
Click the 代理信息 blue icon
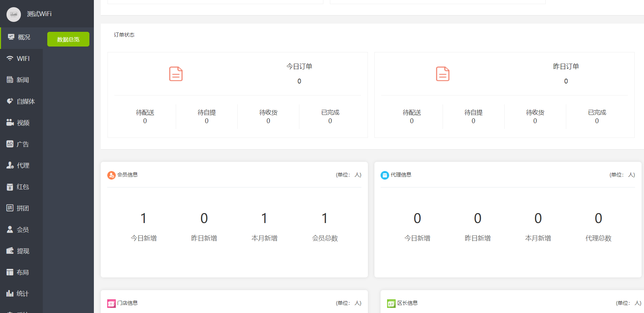pos(385,175)
